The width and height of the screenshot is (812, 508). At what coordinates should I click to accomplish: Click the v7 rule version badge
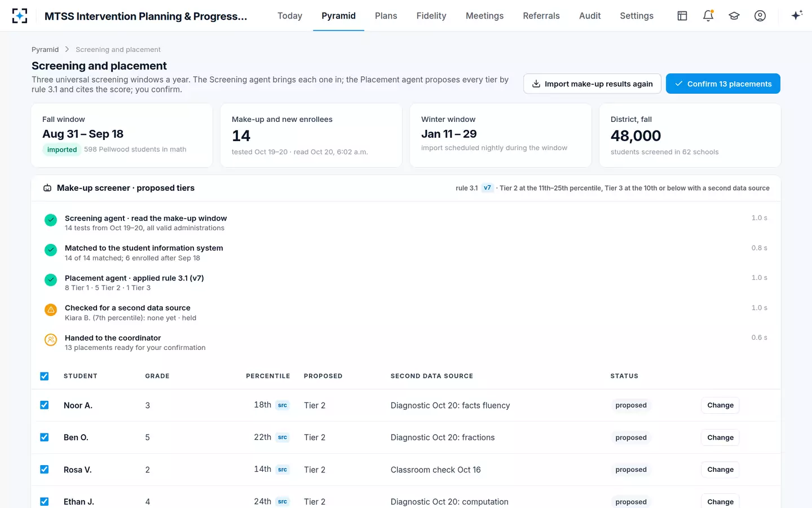[x=487, y=188]
